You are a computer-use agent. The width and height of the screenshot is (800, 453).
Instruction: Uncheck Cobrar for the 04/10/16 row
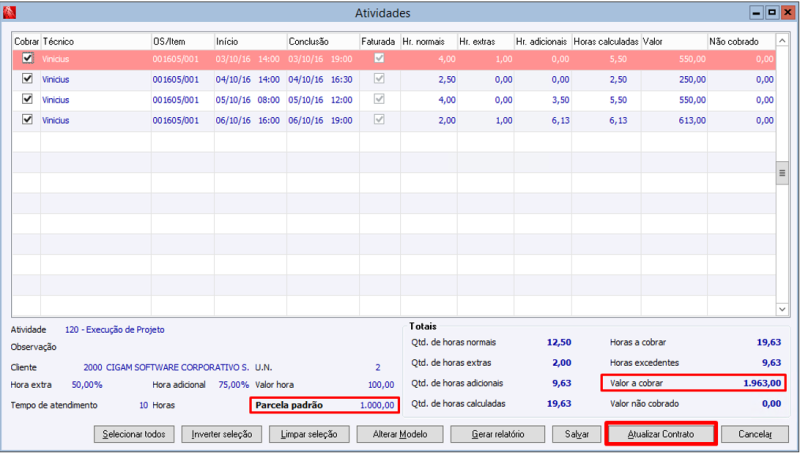click(x=28, y=79)
